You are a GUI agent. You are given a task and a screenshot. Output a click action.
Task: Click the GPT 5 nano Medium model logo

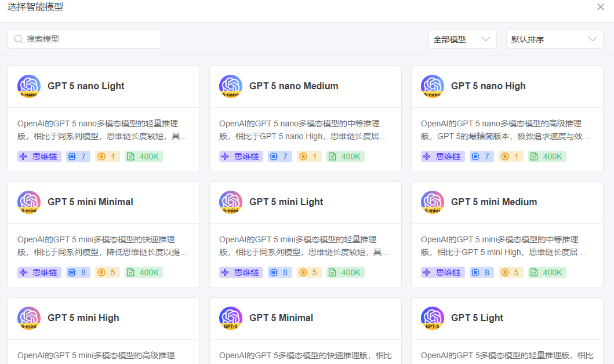click(231, 86)
